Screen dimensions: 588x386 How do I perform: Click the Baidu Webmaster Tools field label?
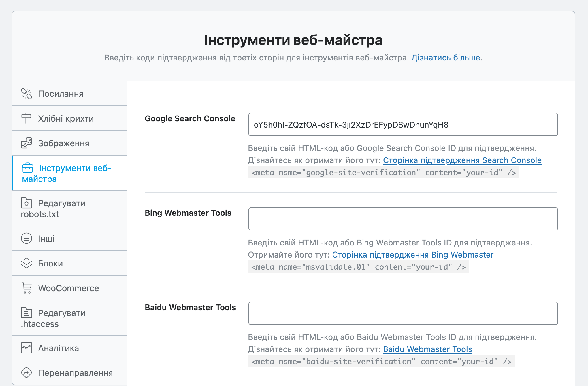[x=190, y=307]
